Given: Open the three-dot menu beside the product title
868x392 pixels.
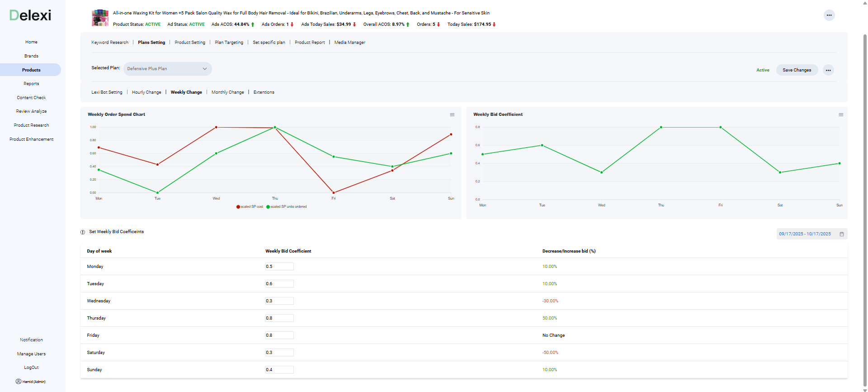Looking at the screenshot, I should point(829,15).
